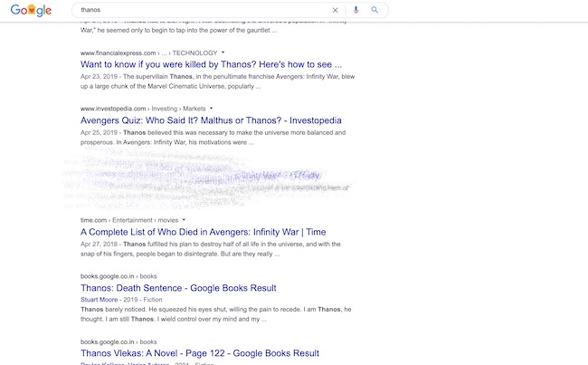The image size is (588, 365).
Task: Click the www.financialexpress.com breadcrumb URL
Action: pos(118,53)
